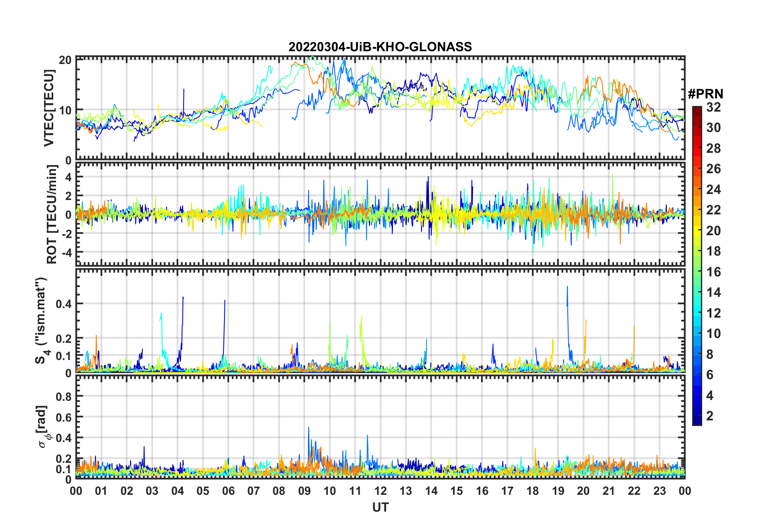Screen dimensions: 761x532
Task: Click sigma phi y-axis tick label 0.8
Action: [64, 396]
